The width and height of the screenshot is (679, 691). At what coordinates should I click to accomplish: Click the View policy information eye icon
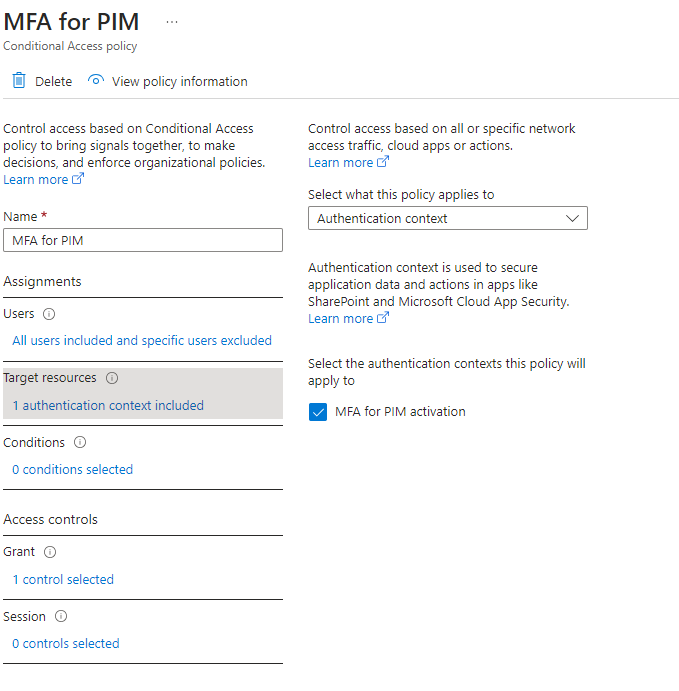(x=96, y=80)
